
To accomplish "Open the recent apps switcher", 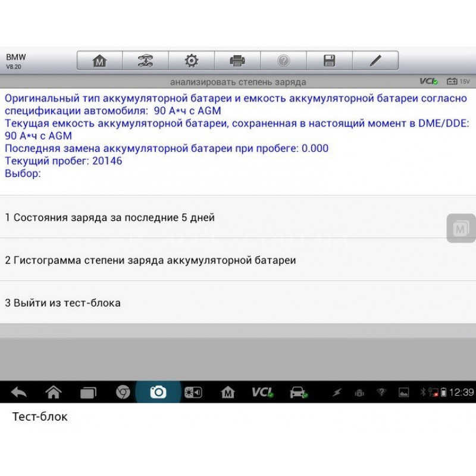I will 88,392.
